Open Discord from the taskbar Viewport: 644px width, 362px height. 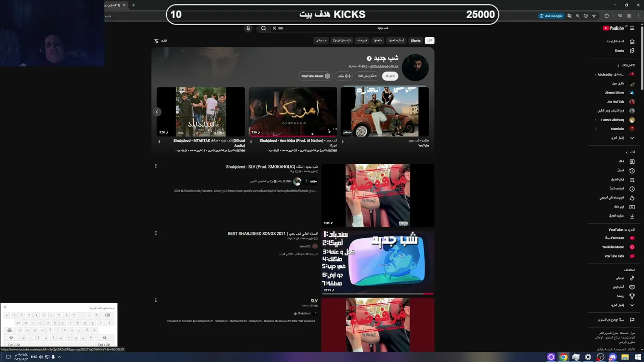click(x=613, y=357)
